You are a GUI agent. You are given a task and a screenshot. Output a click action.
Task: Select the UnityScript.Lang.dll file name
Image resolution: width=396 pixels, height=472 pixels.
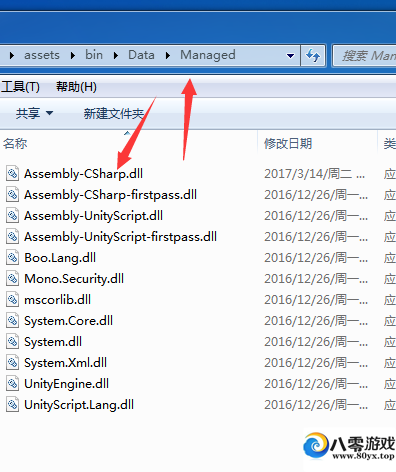tap(79, 405)
